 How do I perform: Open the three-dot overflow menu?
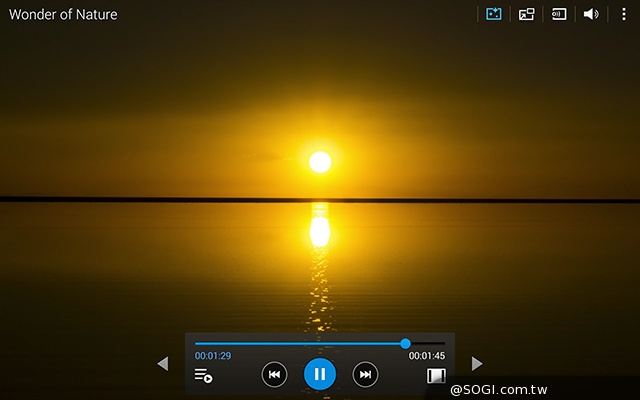pyautogui.click(x=624, y=14)
